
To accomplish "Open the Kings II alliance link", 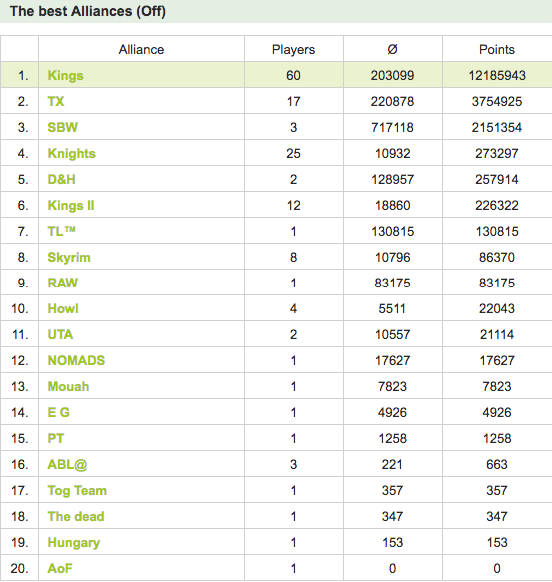I will click(71, 205).
